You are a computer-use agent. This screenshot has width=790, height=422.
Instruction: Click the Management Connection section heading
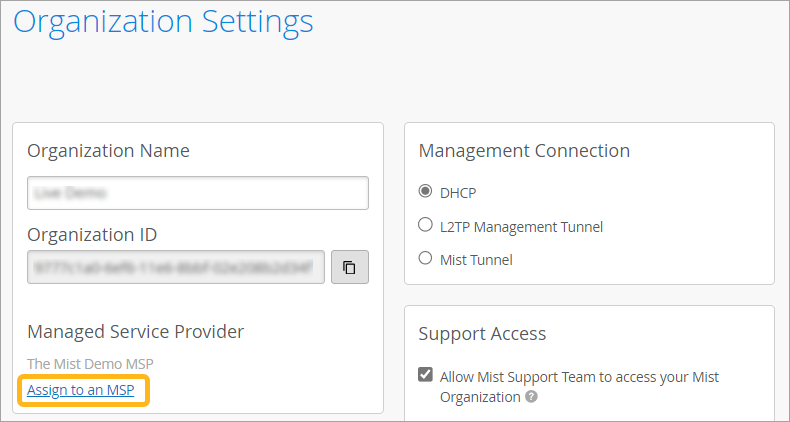click(x=524, y=151)
